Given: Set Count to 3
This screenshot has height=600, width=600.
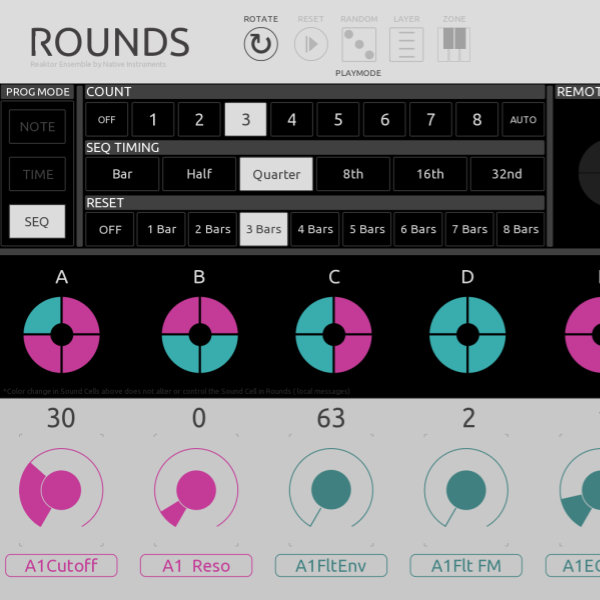Looking at the screenshot, I should pyautogui.click(x=246, y=119).
